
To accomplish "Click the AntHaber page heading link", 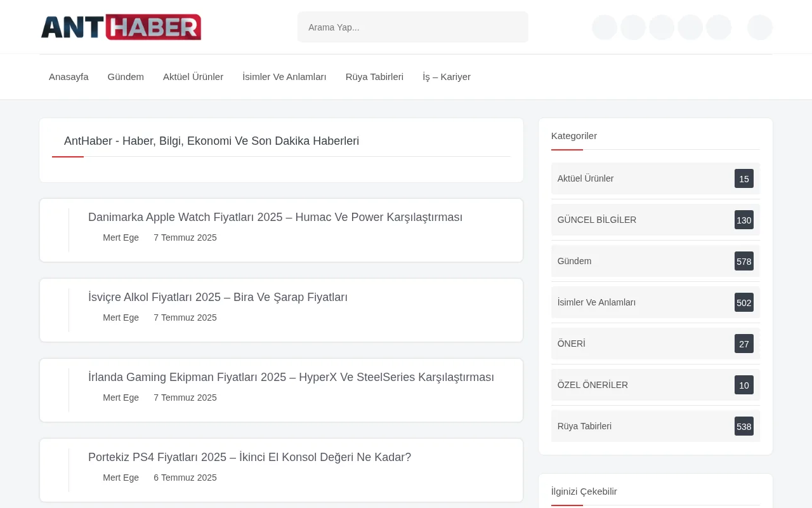I will point(211,141).
